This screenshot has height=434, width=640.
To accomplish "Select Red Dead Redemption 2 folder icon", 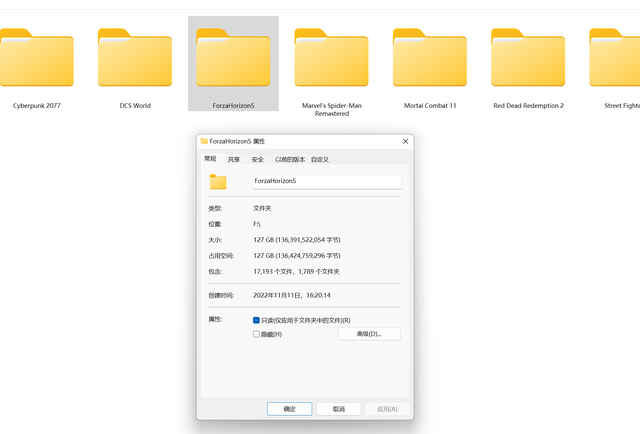I will (528, 58).
